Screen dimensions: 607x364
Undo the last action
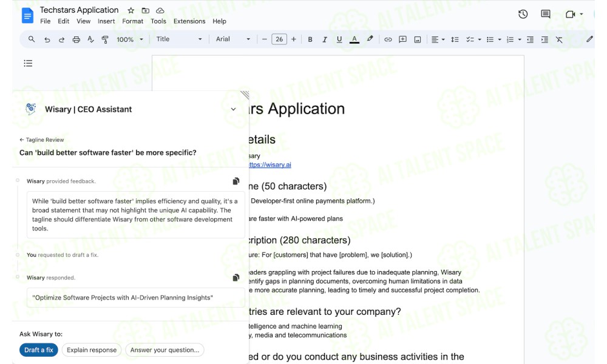(47, 39)
